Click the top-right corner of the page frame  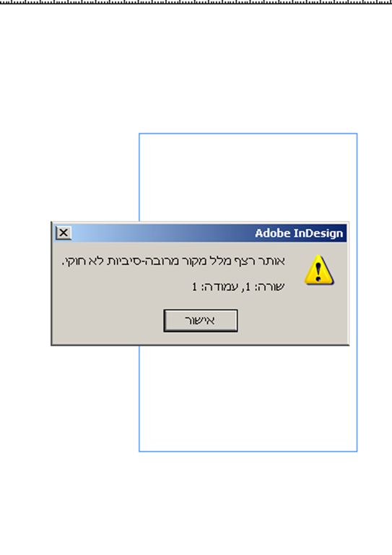pos(357,134)
